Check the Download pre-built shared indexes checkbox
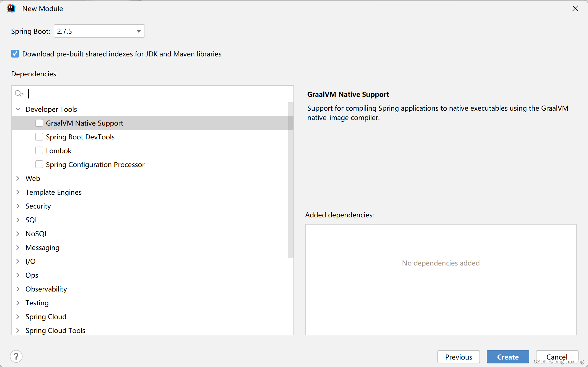This screenshot has width=588, height=367. (16, 54)
